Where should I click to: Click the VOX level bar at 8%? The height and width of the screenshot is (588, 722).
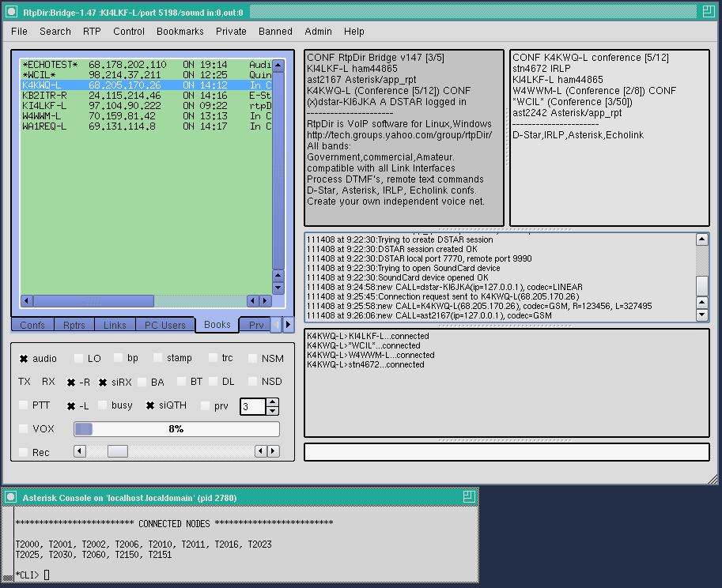coord(176,429)
